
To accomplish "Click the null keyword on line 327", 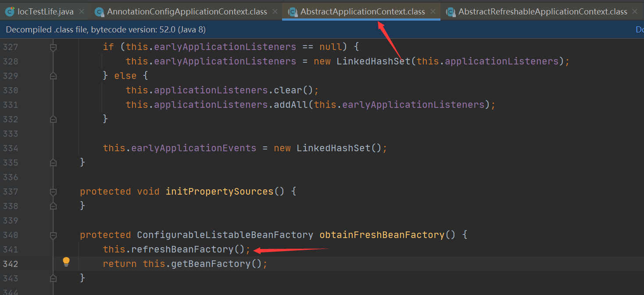I will (x=331, y=47).
